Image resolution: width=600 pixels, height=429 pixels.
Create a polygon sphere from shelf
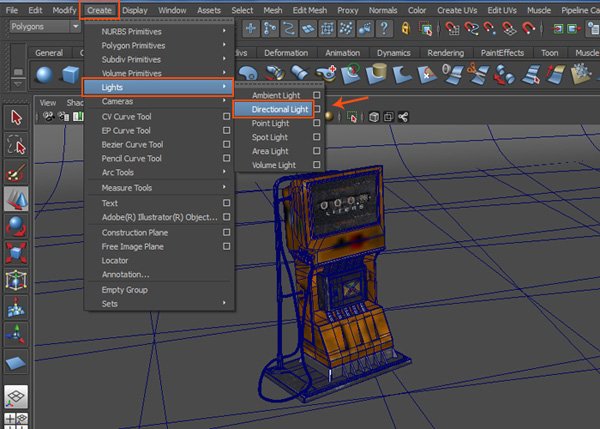[44, 74]
